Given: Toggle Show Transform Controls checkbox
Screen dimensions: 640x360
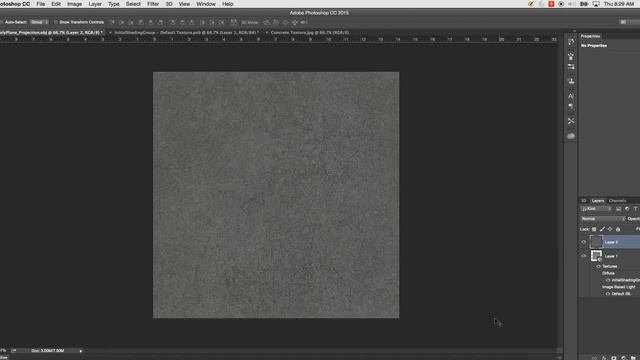Looking at the screenshot, I should pos(56,22).
